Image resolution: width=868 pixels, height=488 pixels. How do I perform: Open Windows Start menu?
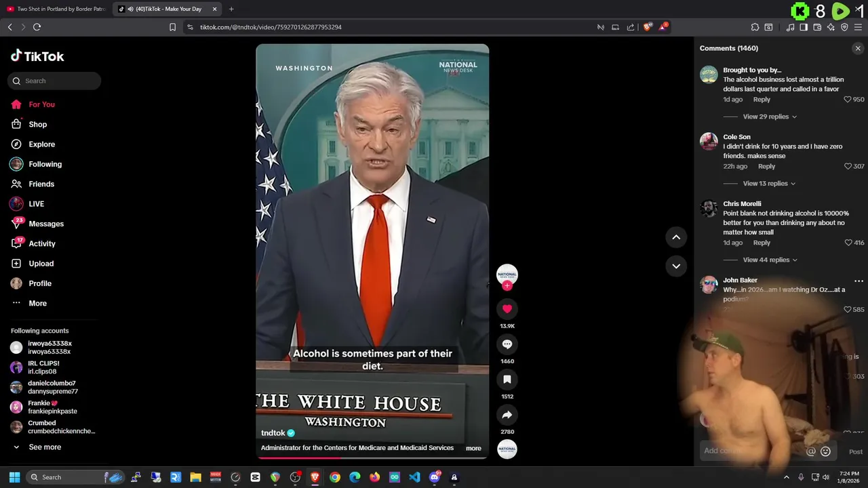(x=14, y=477)
